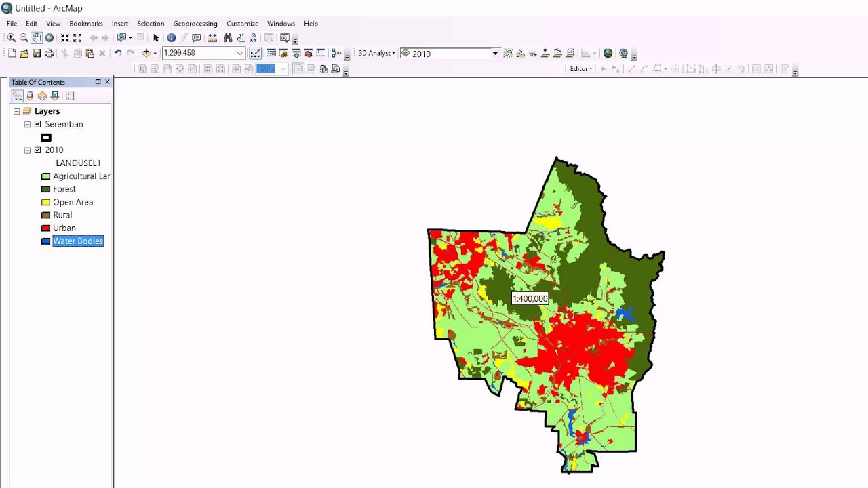Toggle visibility of Seremban layer

coord(38,124)
